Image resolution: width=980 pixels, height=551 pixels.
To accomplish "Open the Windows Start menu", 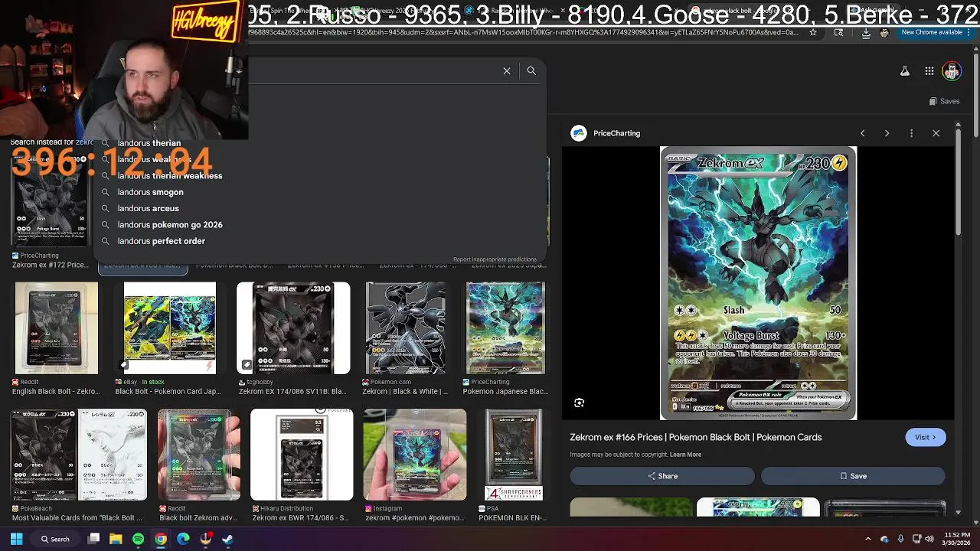I will [x=16, y=539].
